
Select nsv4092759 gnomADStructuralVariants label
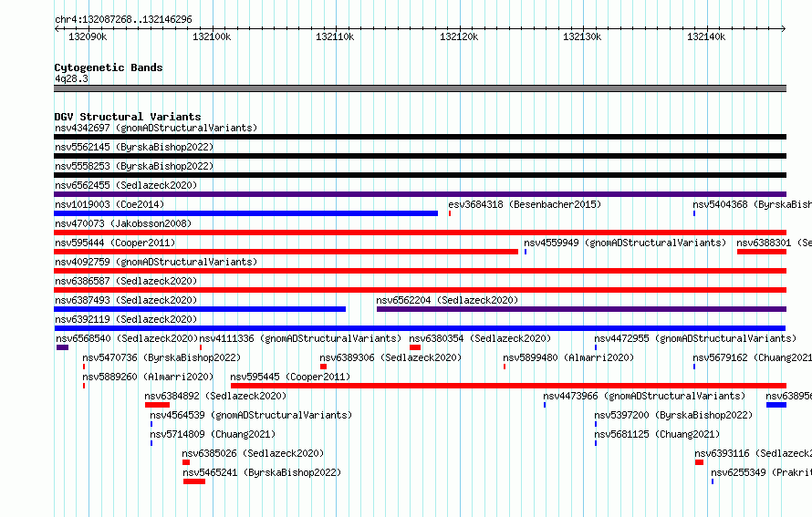156,262
